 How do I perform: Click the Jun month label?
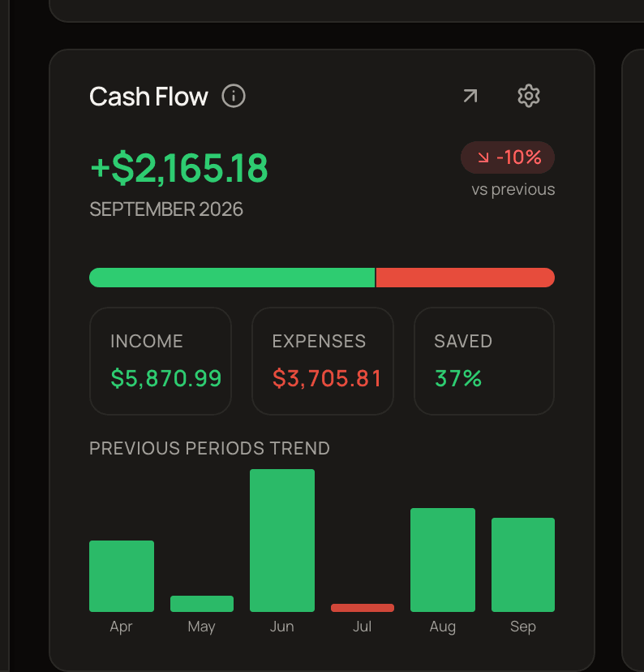coord(281,627)
